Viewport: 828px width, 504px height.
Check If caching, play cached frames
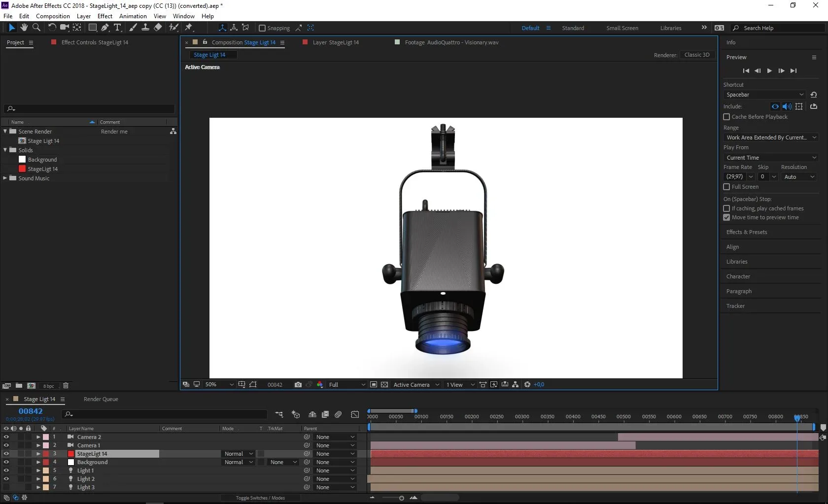pos(726,208)
